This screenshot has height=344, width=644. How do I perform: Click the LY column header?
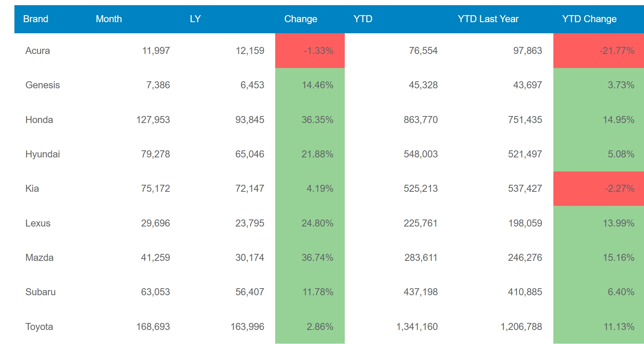click(x=195, y=19)
